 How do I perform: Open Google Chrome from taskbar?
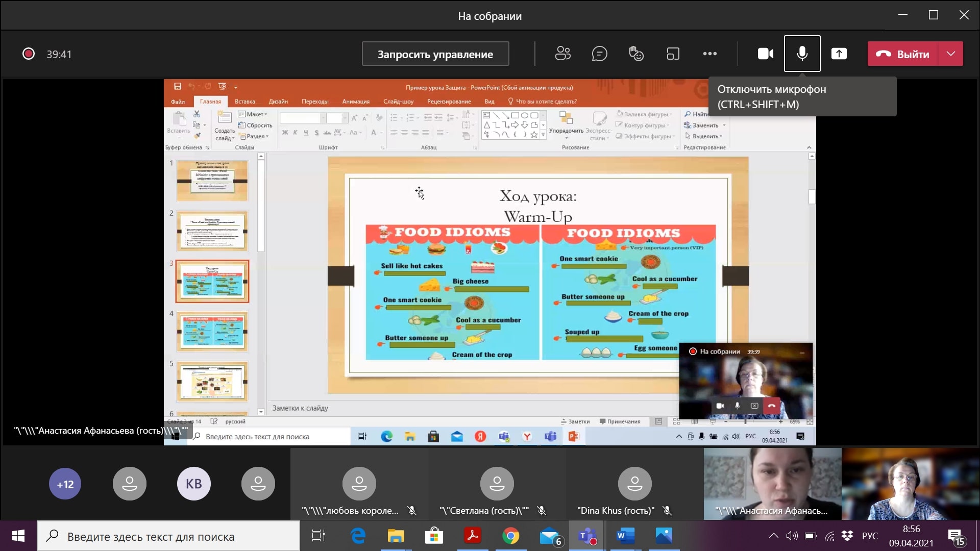(510, 536)
